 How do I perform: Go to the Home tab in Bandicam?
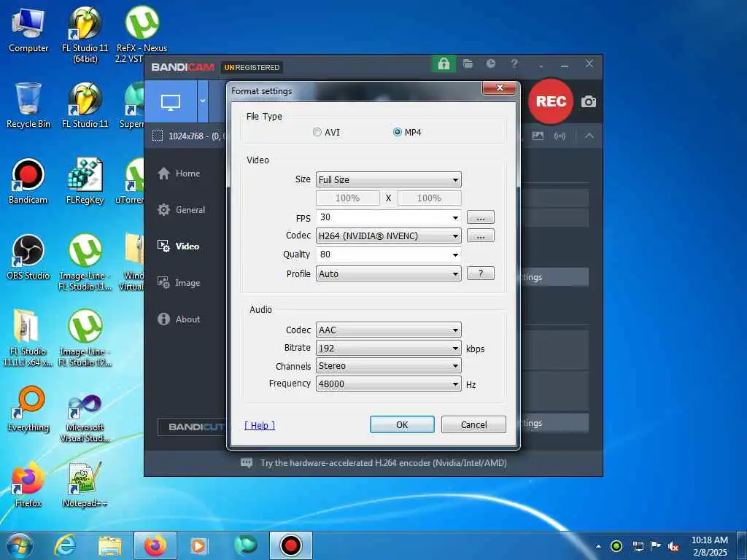tap(179, 174)
